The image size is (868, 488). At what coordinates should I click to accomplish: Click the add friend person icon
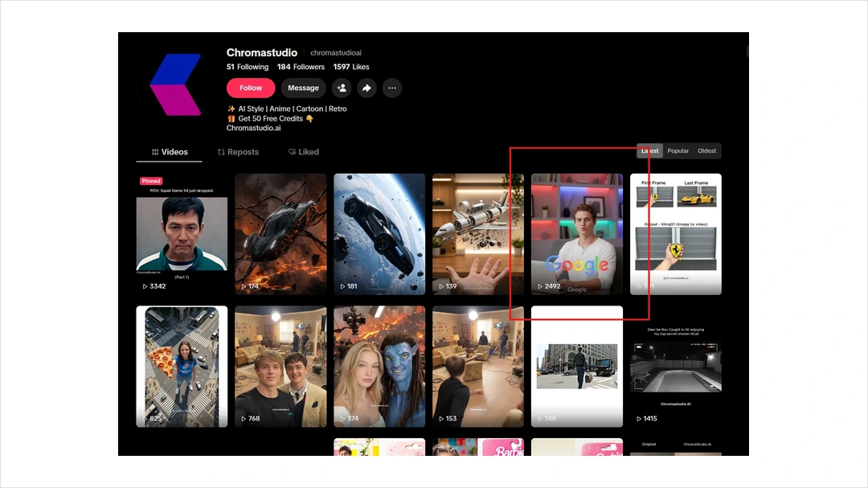(342, 88)
